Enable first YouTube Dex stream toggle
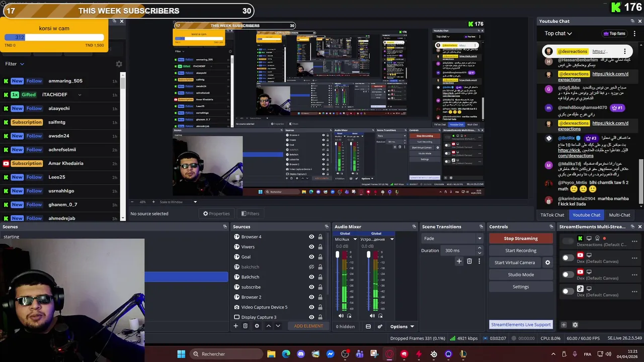644x362 pixels. (568, 258)
